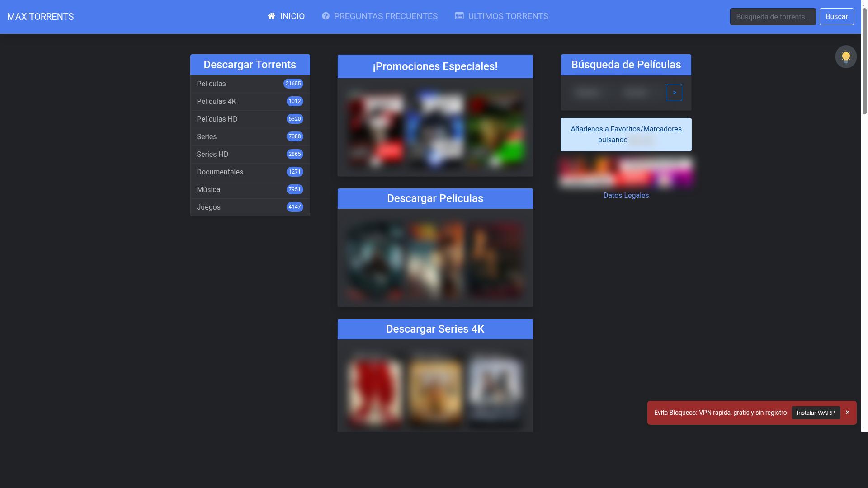This screenshot has width=868, height=488.
Task: Click the Instalar WARP button
Action: pos(816,413)
